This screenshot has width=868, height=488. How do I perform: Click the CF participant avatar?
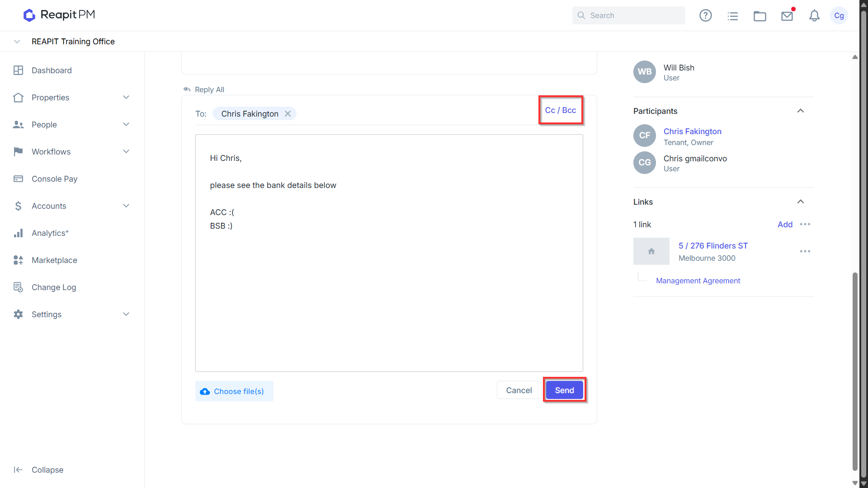tap(644, 136)
